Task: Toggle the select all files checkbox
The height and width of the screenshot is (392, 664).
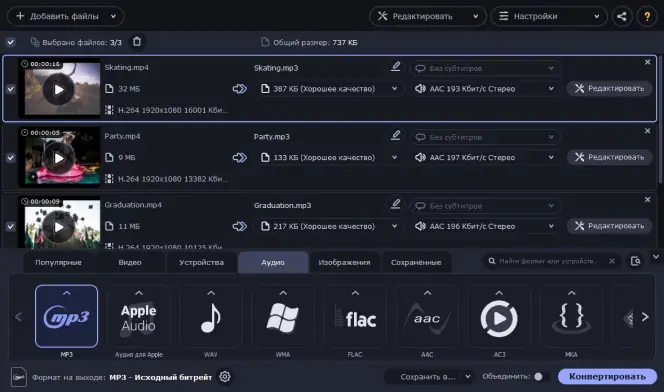Action: 11,42
